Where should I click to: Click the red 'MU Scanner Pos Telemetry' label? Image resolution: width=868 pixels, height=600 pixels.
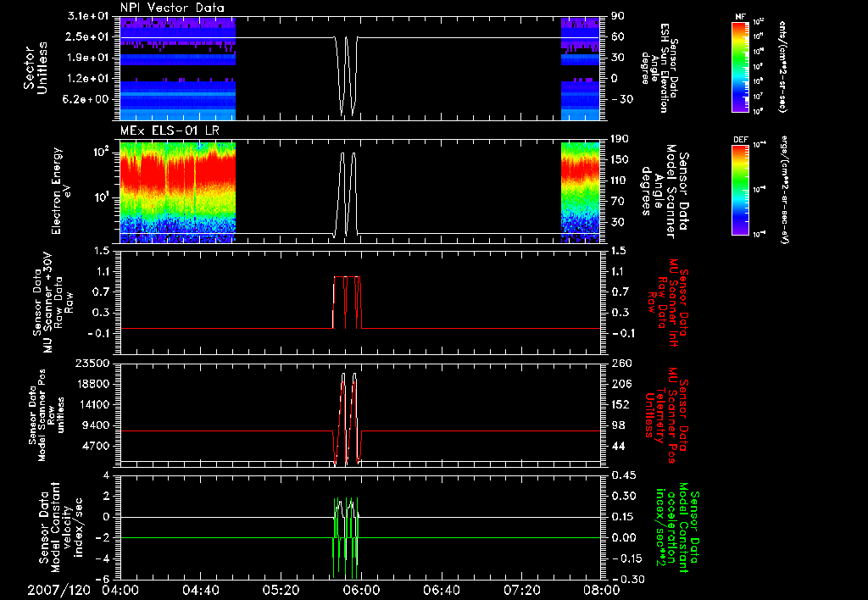pos(668,415)
